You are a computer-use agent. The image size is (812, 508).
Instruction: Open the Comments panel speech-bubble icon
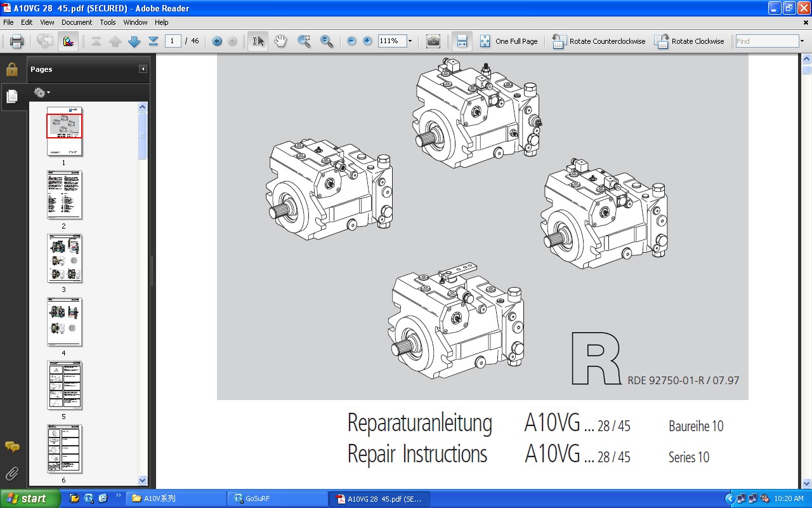pos(12,446)
